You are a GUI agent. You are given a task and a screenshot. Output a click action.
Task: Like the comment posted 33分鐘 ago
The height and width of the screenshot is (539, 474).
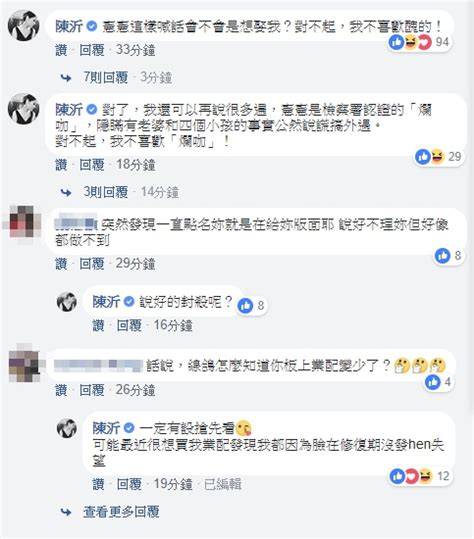tap(61, 50)
